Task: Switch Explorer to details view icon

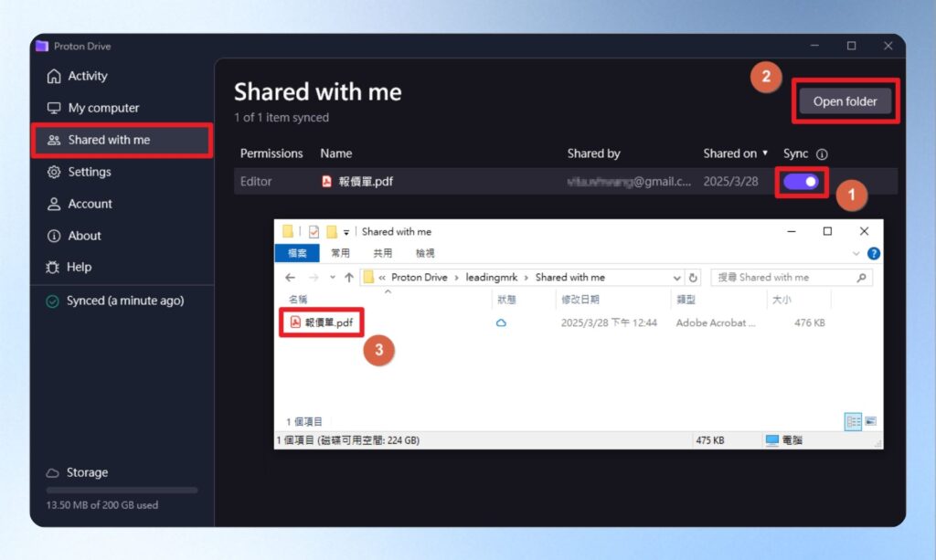Action: point(853,422)
